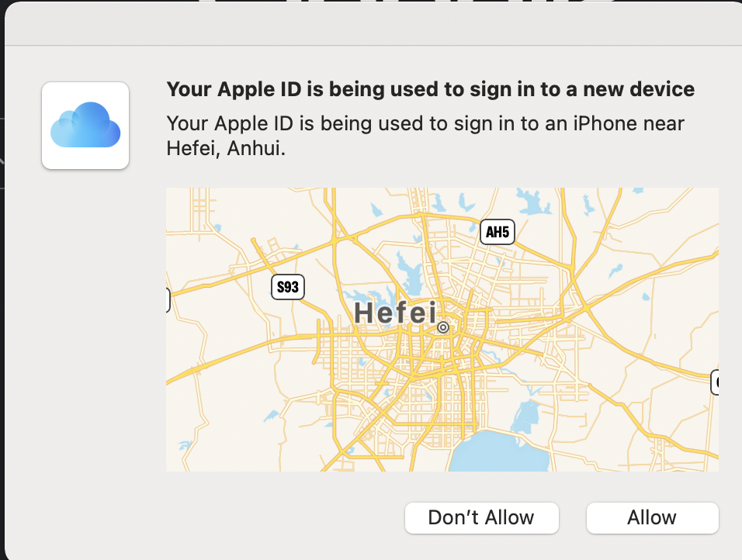Viewport: 742px width, 560px height.
Task: Click the large blue lake on the map
Action: tap(498, 451)
